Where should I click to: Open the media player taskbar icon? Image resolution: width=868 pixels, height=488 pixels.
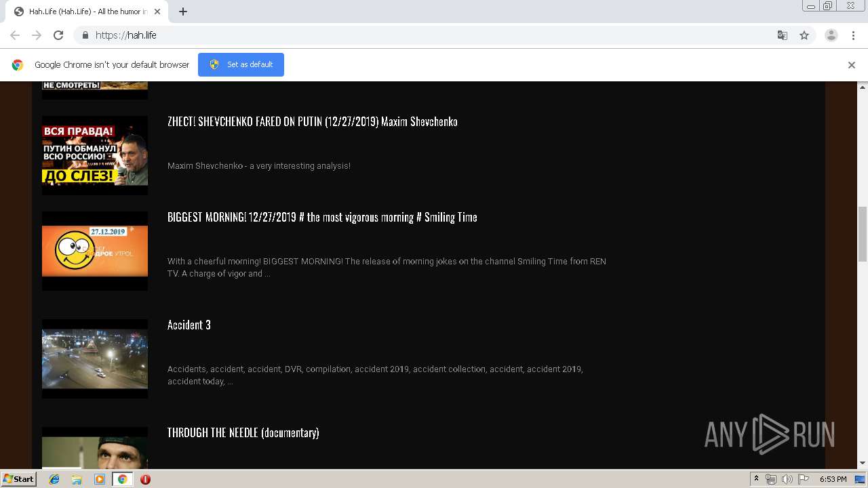click(100, 479)
